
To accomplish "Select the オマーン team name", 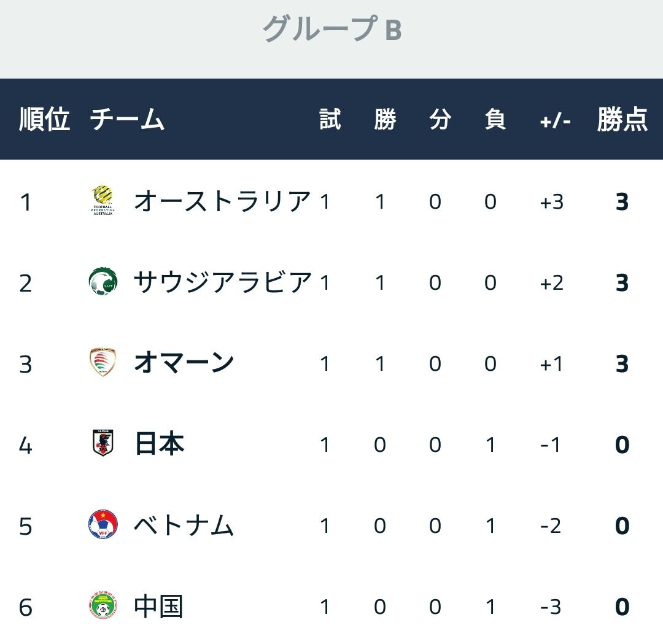I will coord(184,363).
